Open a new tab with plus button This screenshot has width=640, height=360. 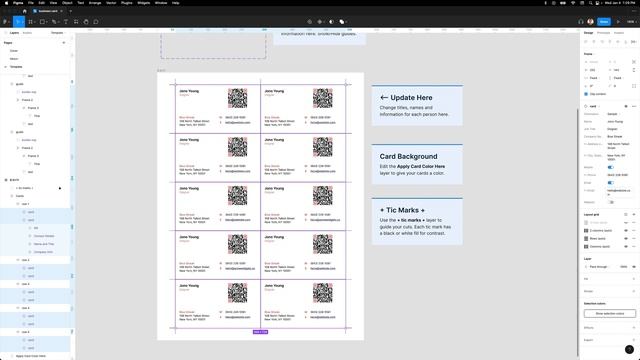(x=71, y=11)
